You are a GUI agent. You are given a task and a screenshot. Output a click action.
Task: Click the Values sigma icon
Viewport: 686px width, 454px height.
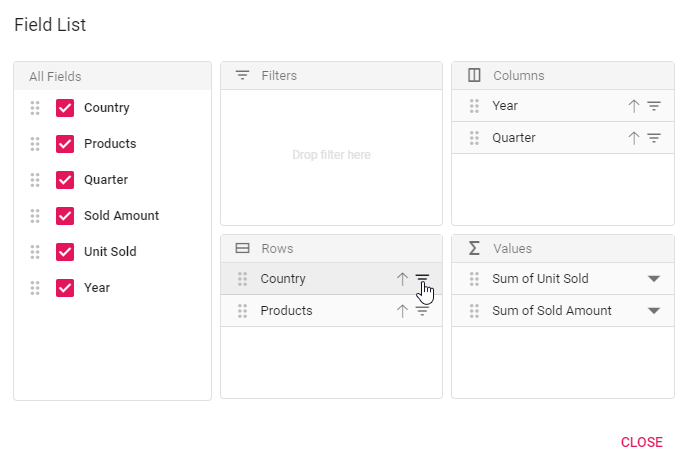click(x=474, y=248)
